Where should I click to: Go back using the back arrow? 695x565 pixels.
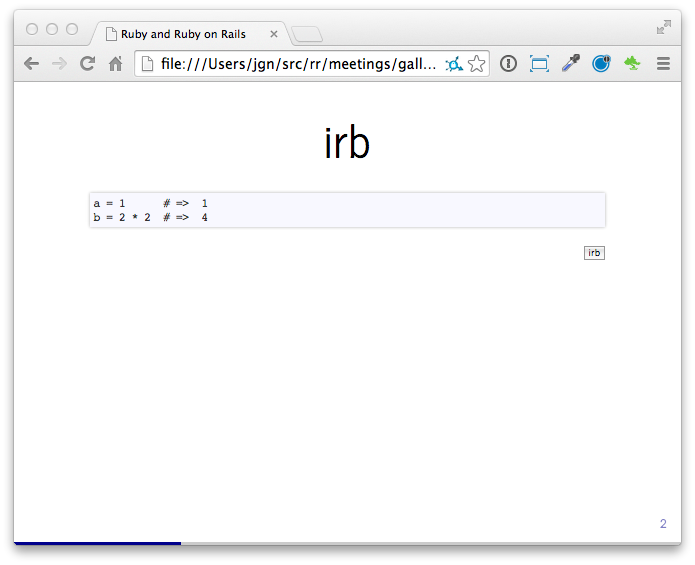[31, 64]
